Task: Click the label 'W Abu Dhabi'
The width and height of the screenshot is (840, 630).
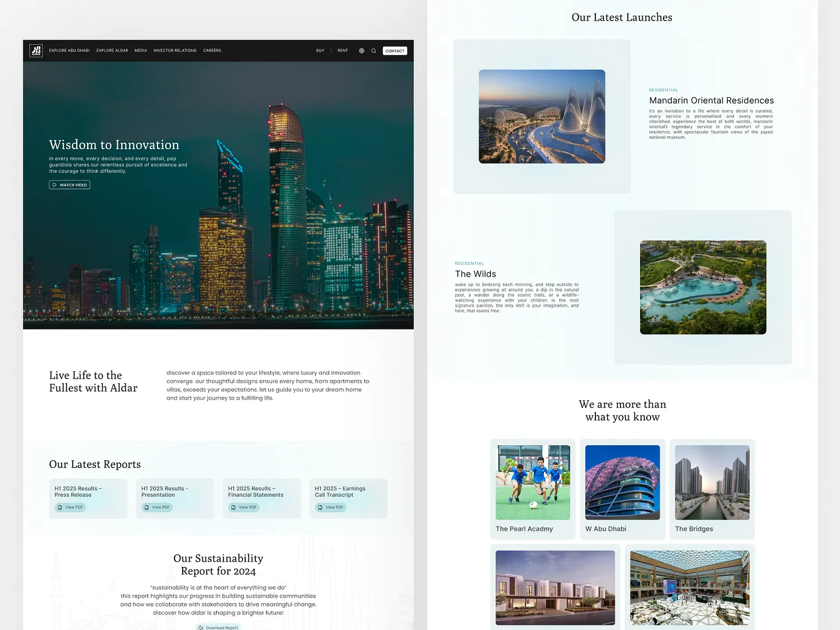Action: click(x=606, y=529)
